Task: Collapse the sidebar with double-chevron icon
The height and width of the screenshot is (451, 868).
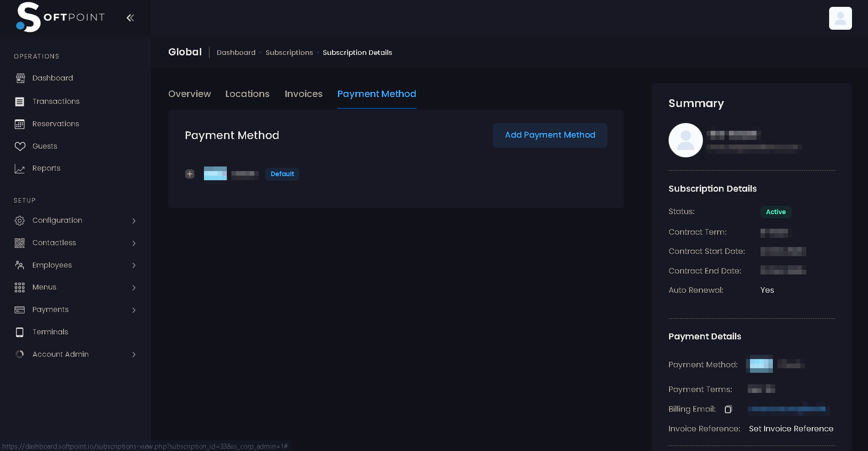Action: click(x=130, y=18)
